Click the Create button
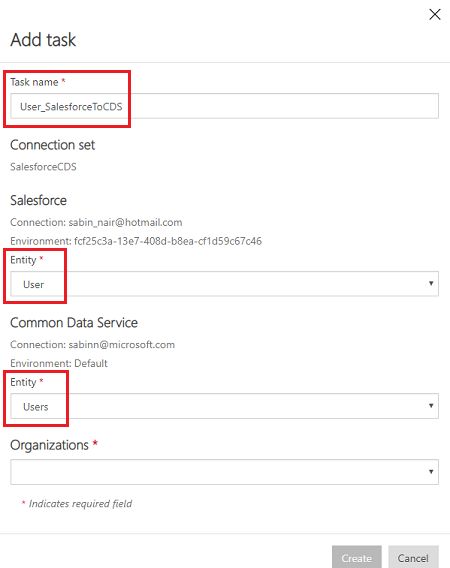This screenshot has width=450, height=568. (x=357, y=557)
